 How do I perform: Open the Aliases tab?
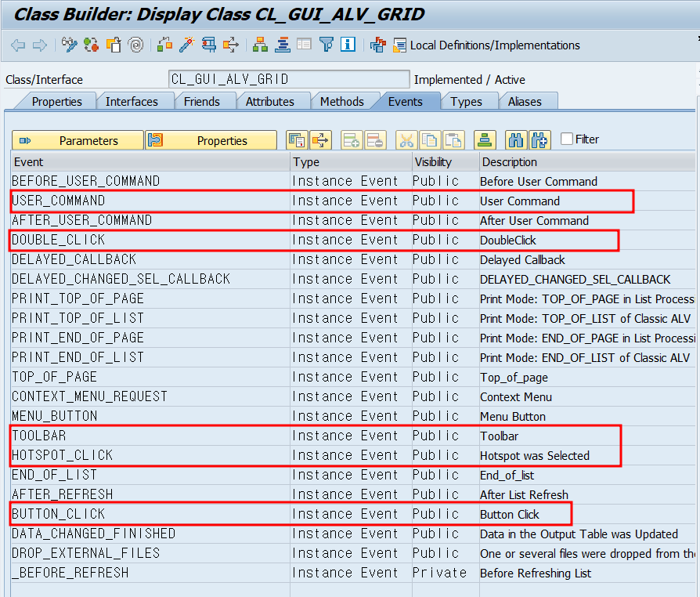(x=525, y=101)
